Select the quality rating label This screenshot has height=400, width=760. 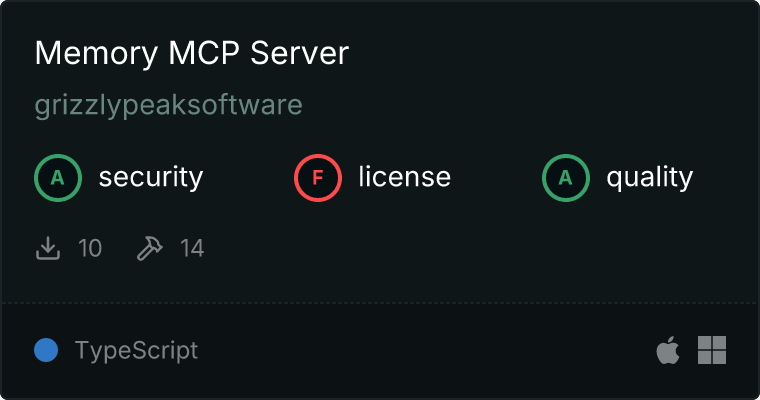(649, 178)
